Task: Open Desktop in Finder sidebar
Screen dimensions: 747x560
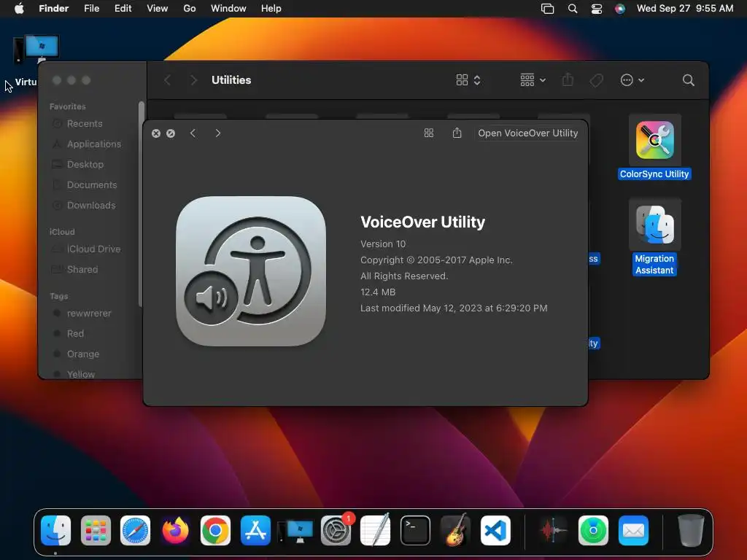Action: (85, 165)
